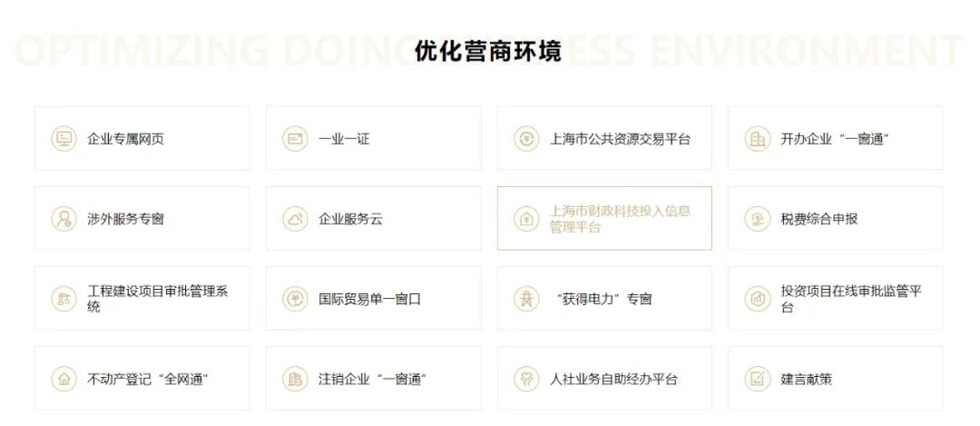
Task: Go to the 企业服务云 text link
Action: 351,219
